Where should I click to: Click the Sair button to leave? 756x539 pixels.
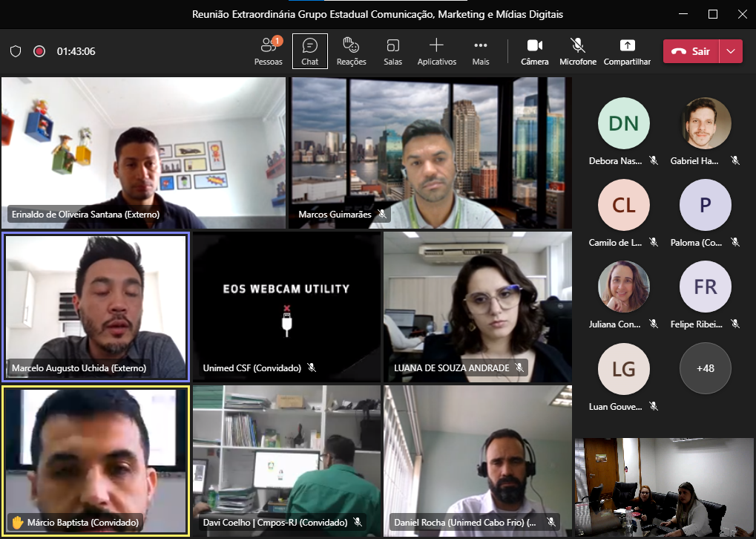(691, 51)
